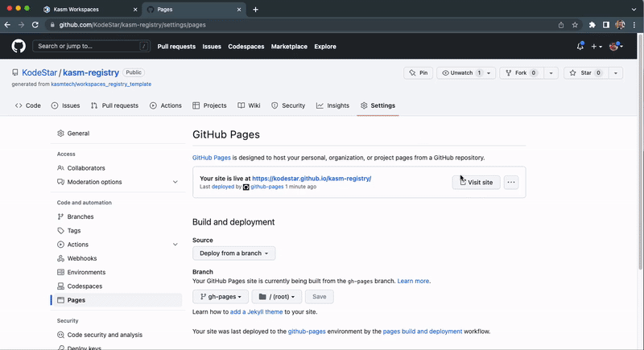Expand Moderation options chevron
The width and height of the screenshot is (644, 350).
(x=175, y=182)
